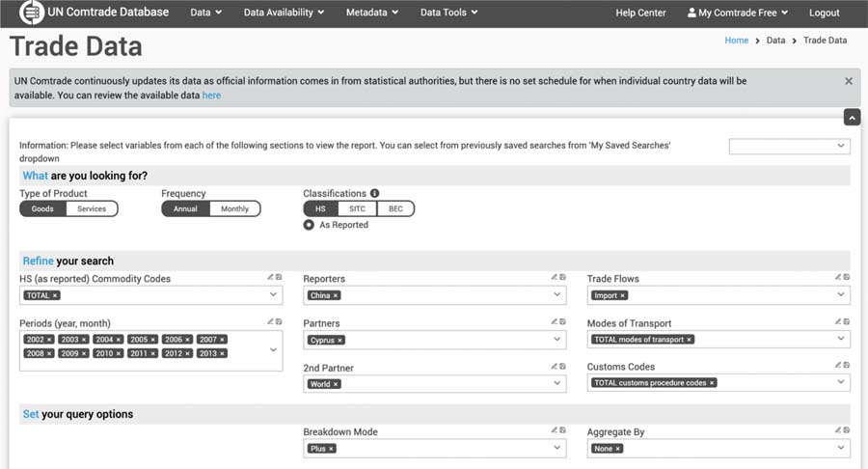868x469 pixels.
Task: Clear Modes of Transport eraser icon
Action: 838,321
